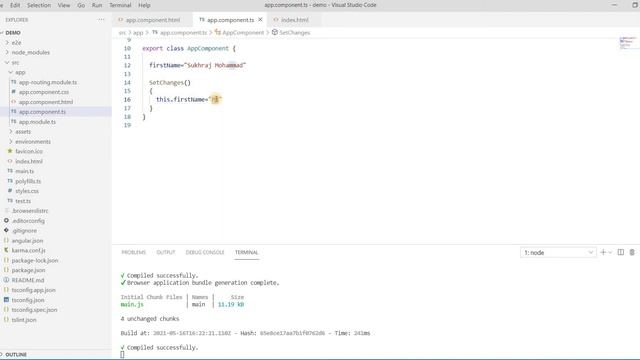
Task: Split the terminal
Action: tap(620, 253)
